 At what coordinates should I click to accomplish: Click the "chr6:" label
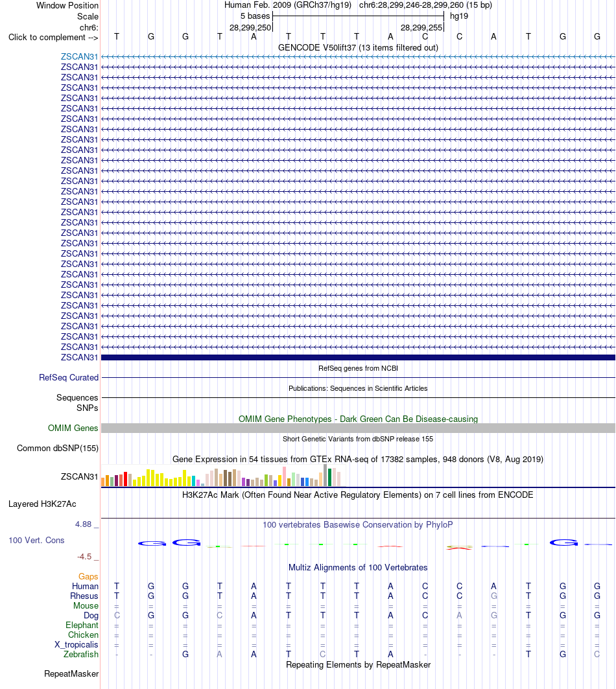(x=89, y=28)
